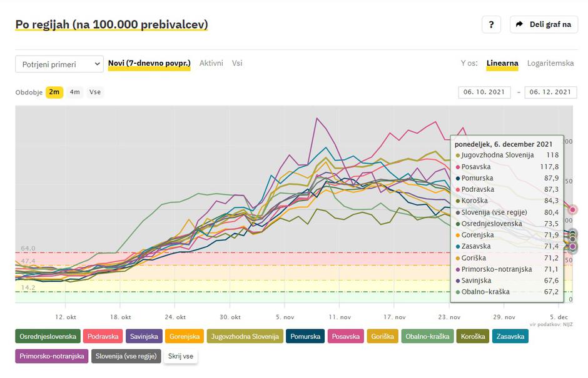Select the Novi (7-dnevno povpr.) tab
The width and height of the screenshot is (588, 378).
pos(149,63)
